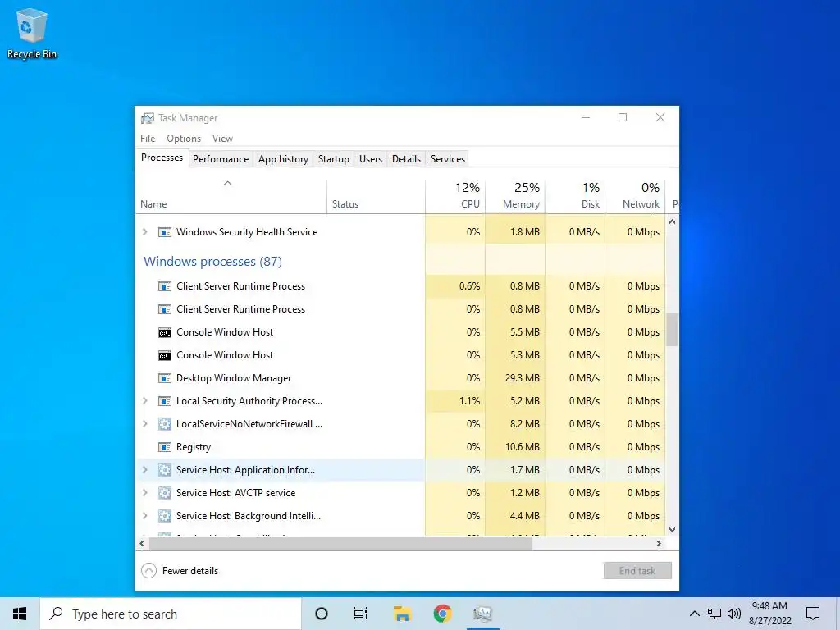The image size is (840, 630).
Task: Open the View menu
Action: (x=222, y=138)
